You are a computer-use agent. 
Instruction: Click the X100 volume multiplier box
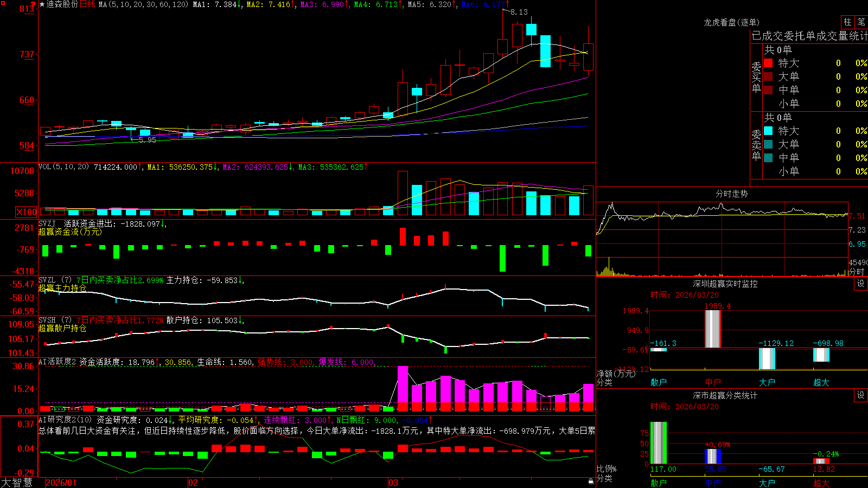[26, 212]
